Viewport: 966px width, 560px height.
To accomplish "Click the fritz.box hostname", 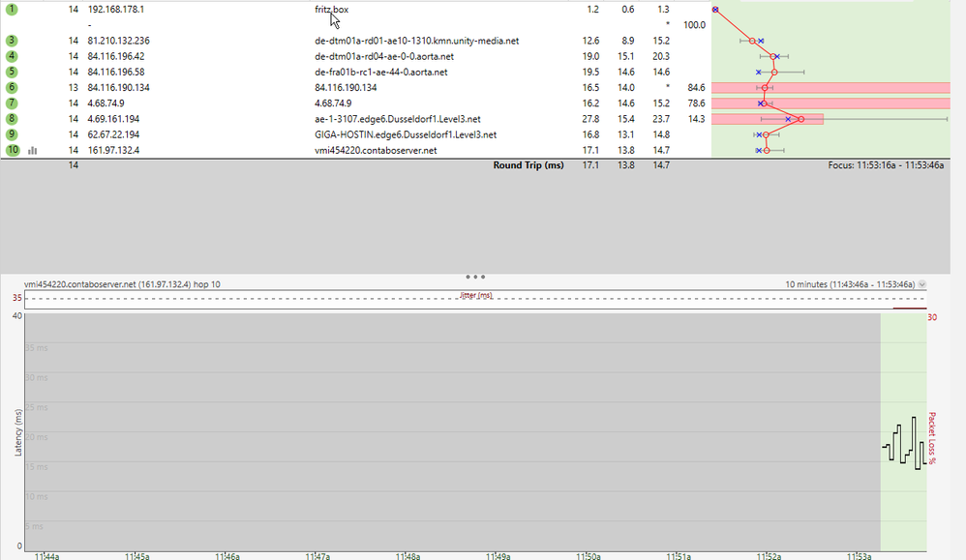I will [x=333, y=10].
